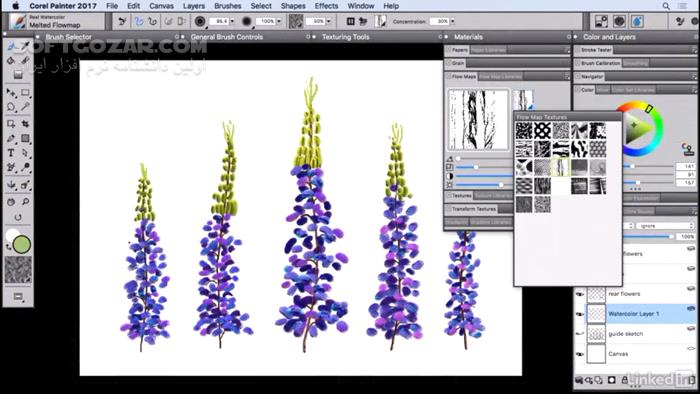Click the Spotlight search icon
Viewport: 700px width, 394px height.
click(666, 6)
